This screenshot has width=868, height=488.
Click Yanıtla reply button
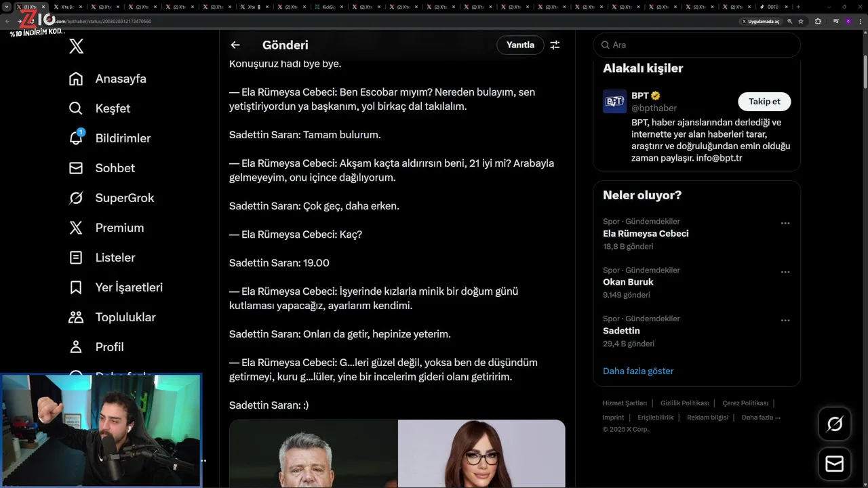tap(520, 45)
